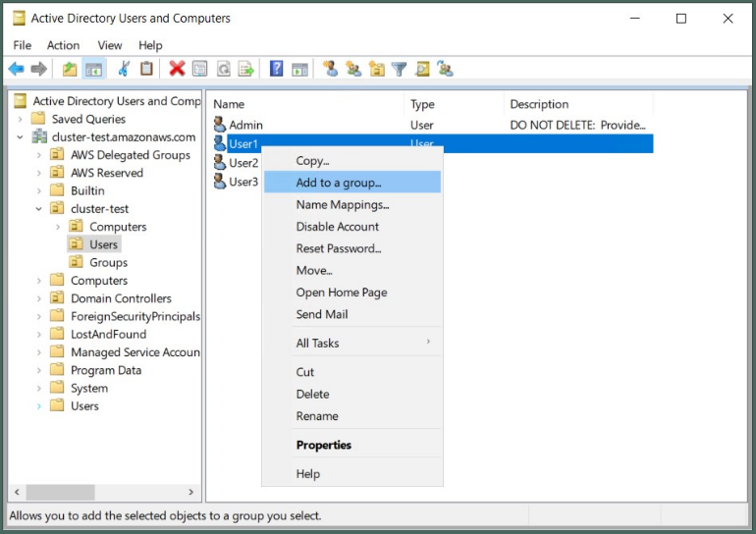This screenshot has height=534, width=756.
Task: Click the Refresh toolbar icon
Action: pyautogui.click(x=223, y=69)
